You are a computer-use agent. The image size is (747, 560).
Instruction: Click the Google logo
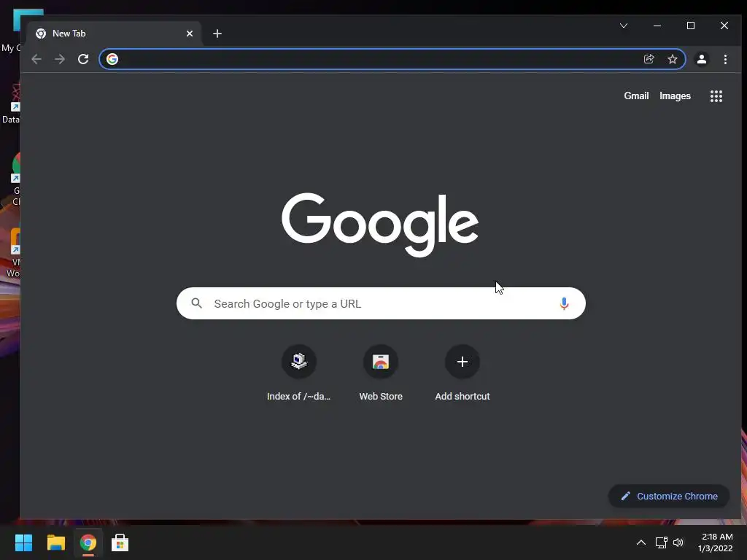[x=380, y=225]
